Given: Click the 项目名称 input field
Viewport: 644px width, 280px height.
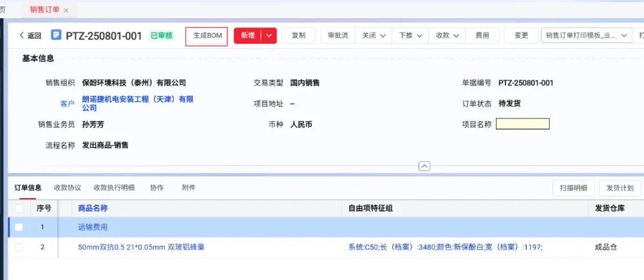Looking at the screenshot, I should (522, 124).
